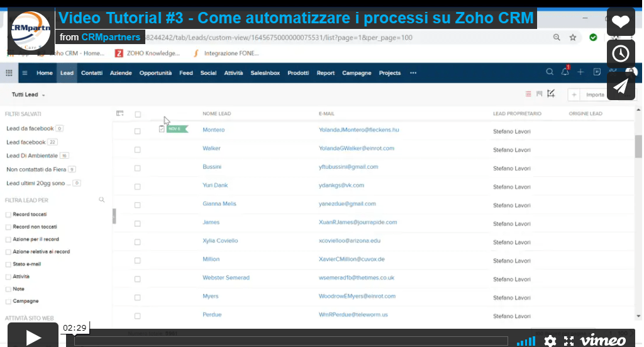Like the video with heart icon

(x=621, y=21)
